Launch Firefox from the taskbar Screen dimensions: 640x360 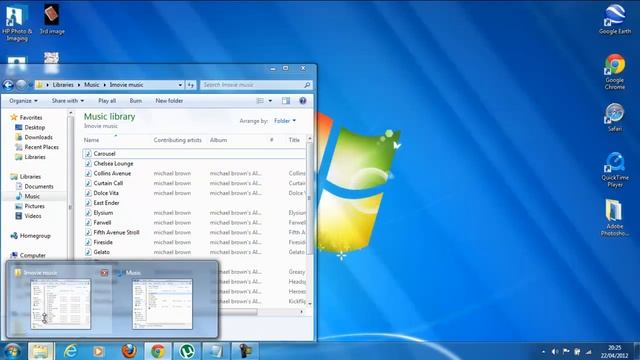coord(129,351)
